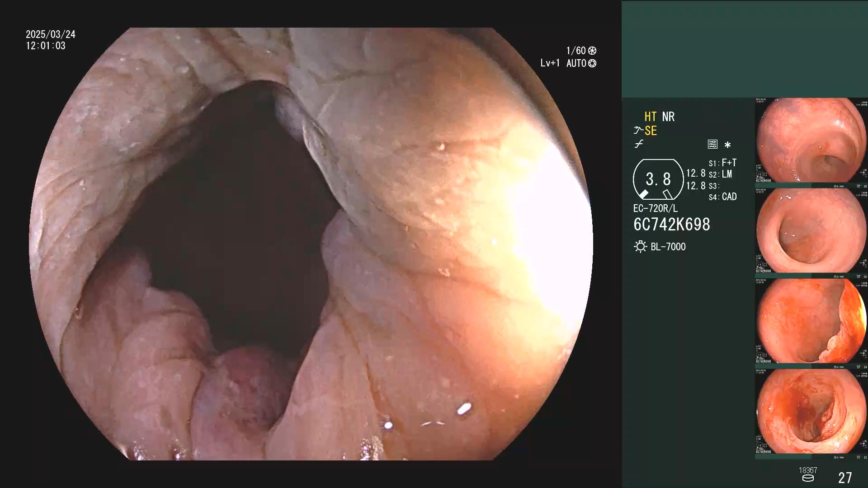This screenshot has width=868, height=488.
Task: Click the BL-7000 light source label
Action: click(668, 247)
